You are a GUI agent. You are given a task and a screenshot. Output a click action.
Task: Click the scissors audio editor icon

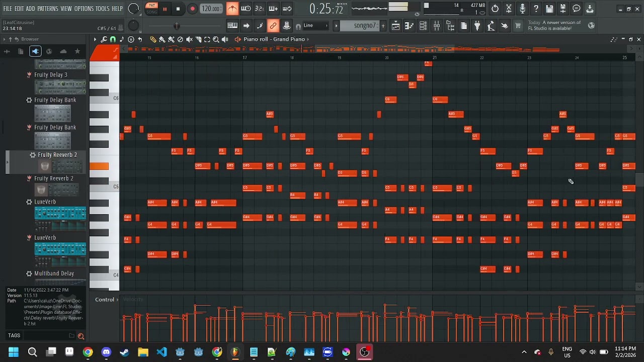[509, 9]
